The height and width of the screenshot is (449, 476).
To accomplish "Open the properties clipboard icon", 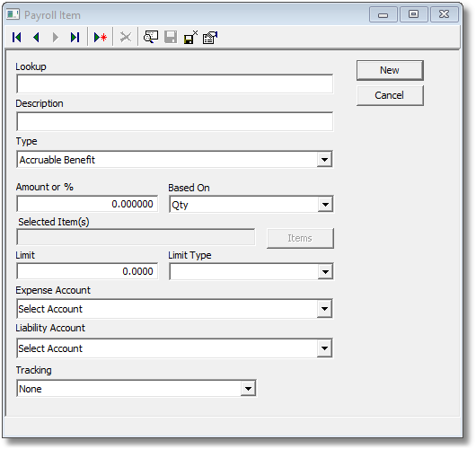I will (210, 38).
